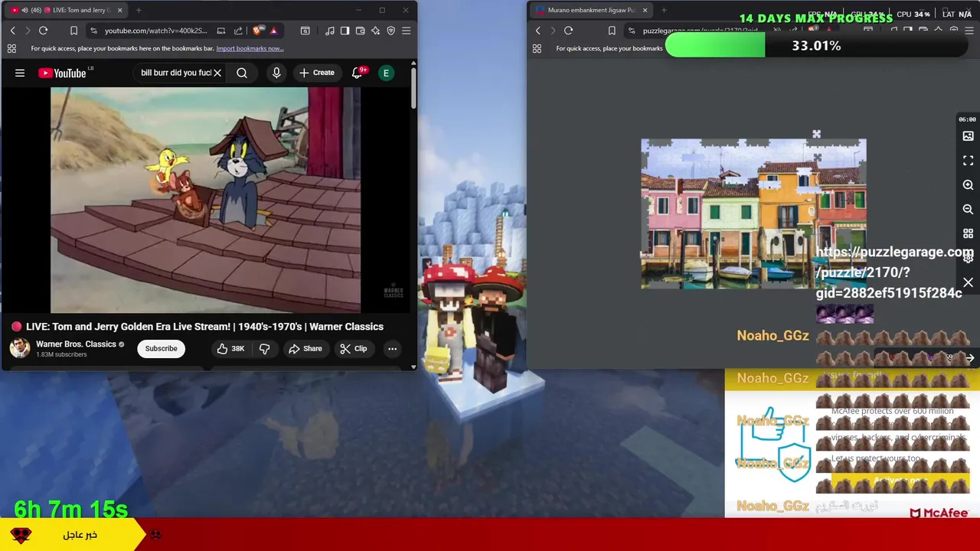Open site settings icon beside youtube.com URL
Viewport: 980px width, 551px height.
[x=93, y=31]
